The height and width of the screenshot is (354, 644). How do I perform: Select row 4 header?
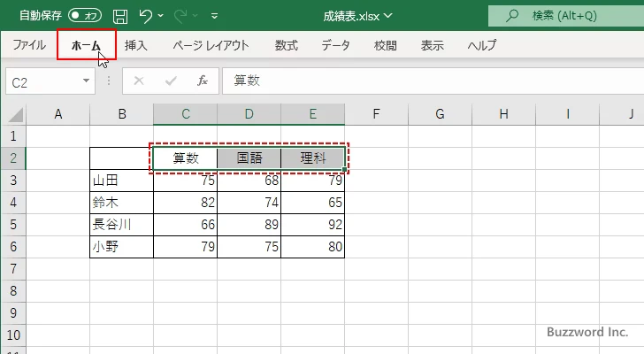pos(13,203)
